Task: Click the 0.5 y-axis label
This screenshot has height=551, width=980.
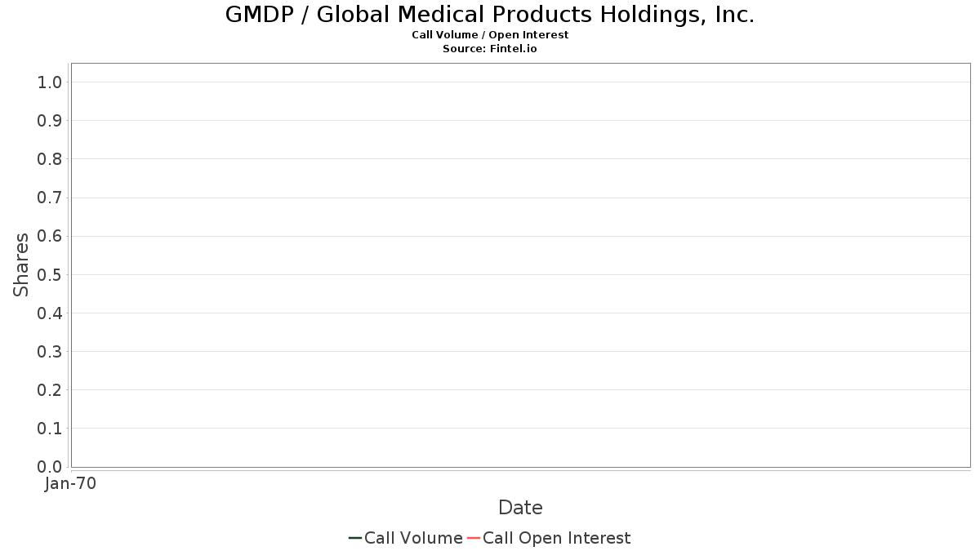Action: (50, 274)
